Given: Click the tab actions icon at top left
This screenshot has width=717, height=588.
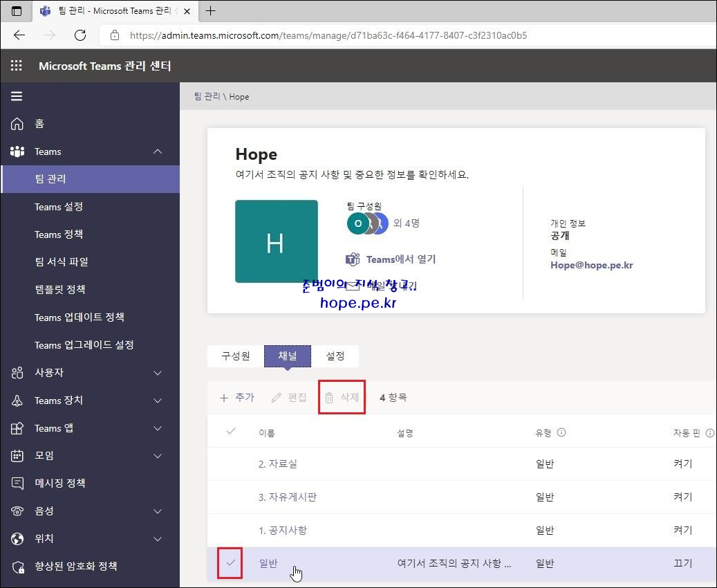Looking at the screenshot, I should click(x=17, y=11).
